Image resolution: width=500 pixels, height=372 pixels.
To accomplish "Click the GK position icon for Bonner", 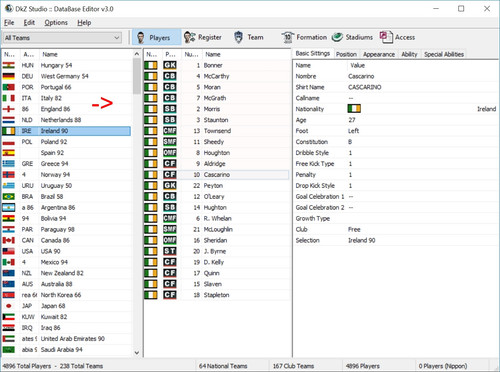I will 170,65.
